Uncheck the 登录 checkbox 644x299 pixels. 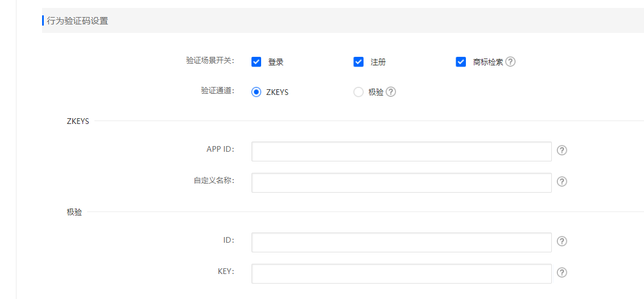(256, 62)
